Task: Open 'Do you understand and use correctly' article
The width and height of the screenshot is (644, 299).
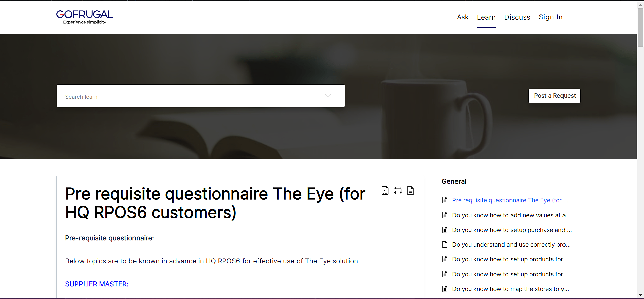Action: (511, 245)
